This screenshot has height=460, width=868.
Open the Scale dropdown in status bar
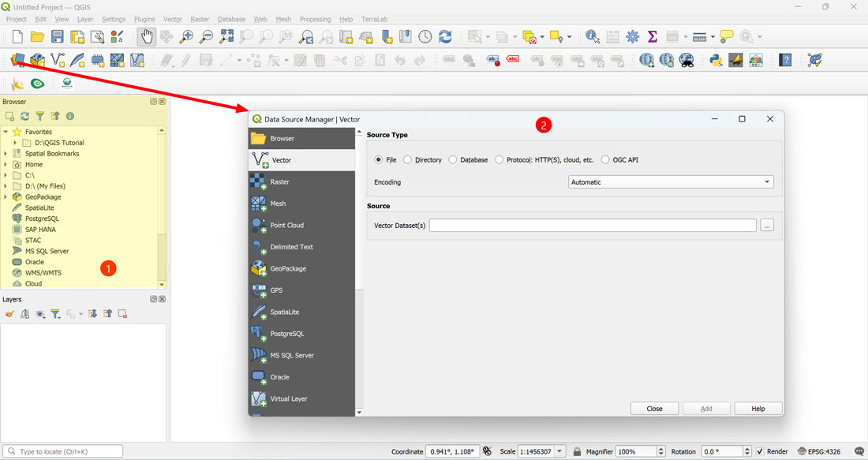coord(559,451)
